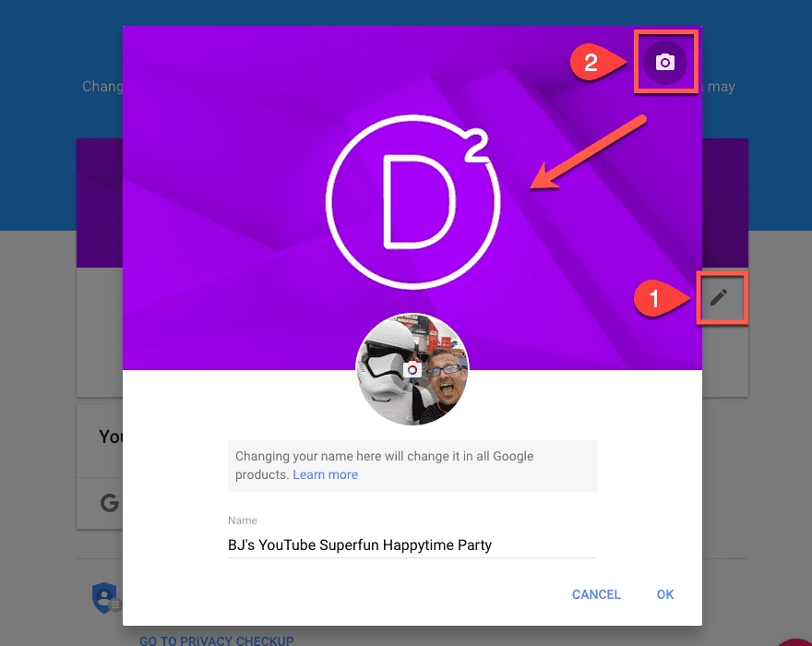Click the blue privacy shield icon
This screenshot has height=646, width=812.
point(104,597)
